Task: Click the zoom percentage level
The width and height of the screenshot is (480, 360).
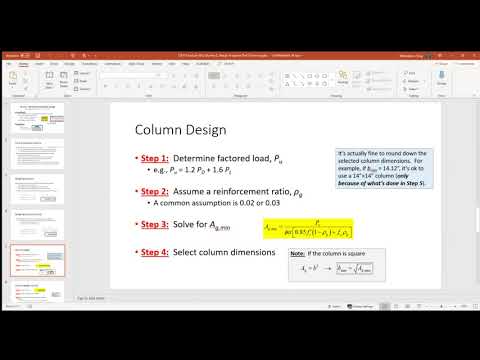Action: click(464, 306)
